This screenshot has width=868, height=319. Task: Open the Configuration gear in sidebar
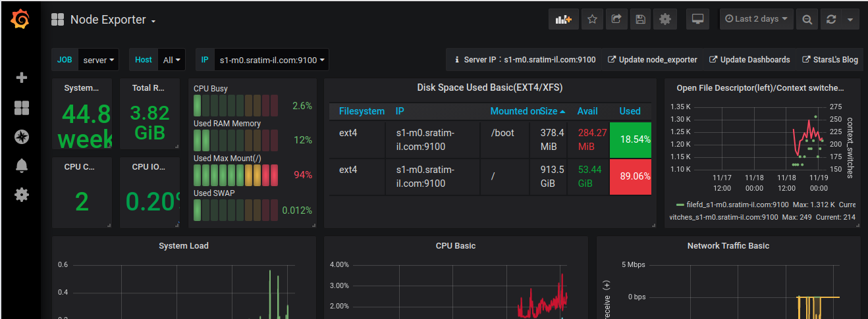click(x=22, y=195)
